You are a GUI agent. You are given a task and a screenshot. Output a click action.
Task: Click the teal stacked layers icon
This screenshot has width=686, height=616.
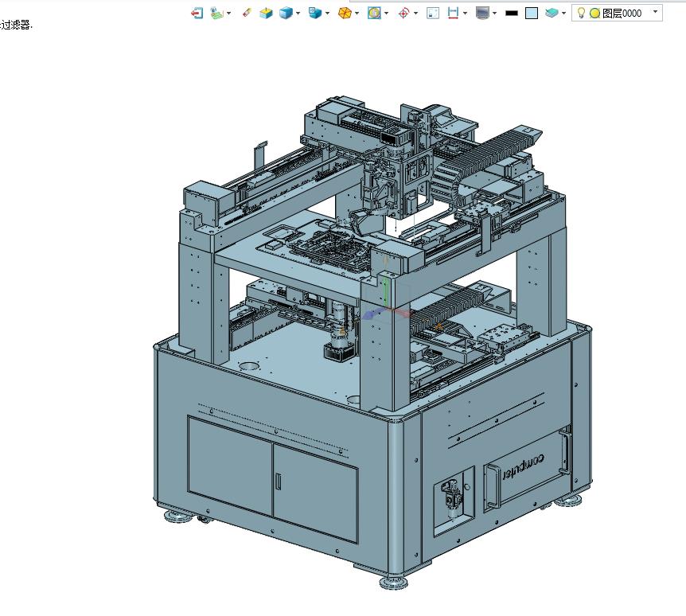(x=552, y=13)
